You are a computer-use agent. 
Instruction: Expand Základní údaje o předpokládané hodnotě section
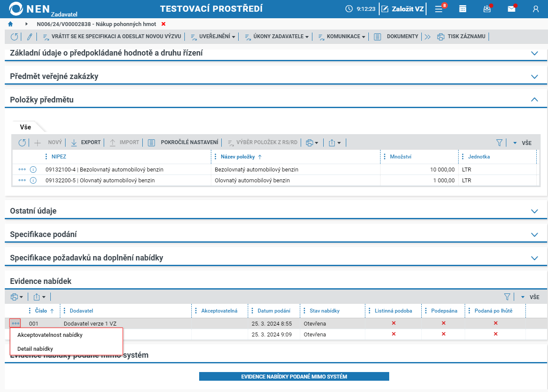535,53
